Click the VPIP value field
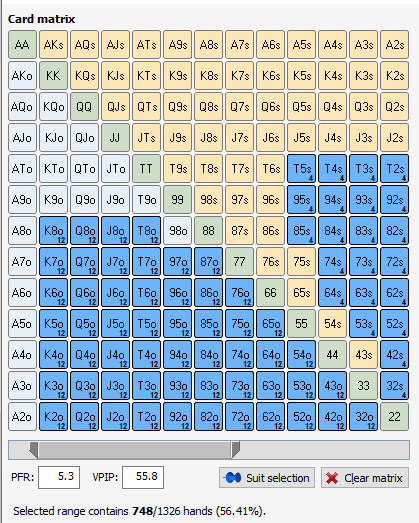This screenshot has width=419, height=523. [143, 477]
